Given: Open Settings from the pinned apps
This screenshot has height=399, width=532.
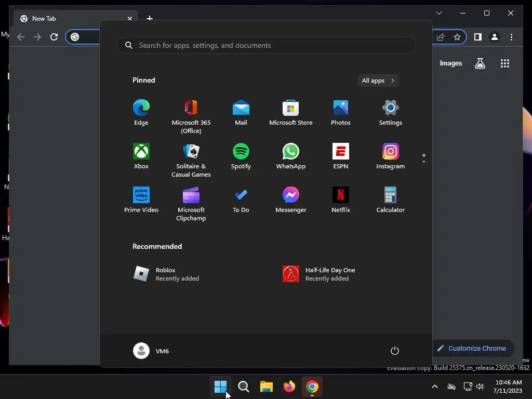Looking at the screenshot, I should pos(391,113).
